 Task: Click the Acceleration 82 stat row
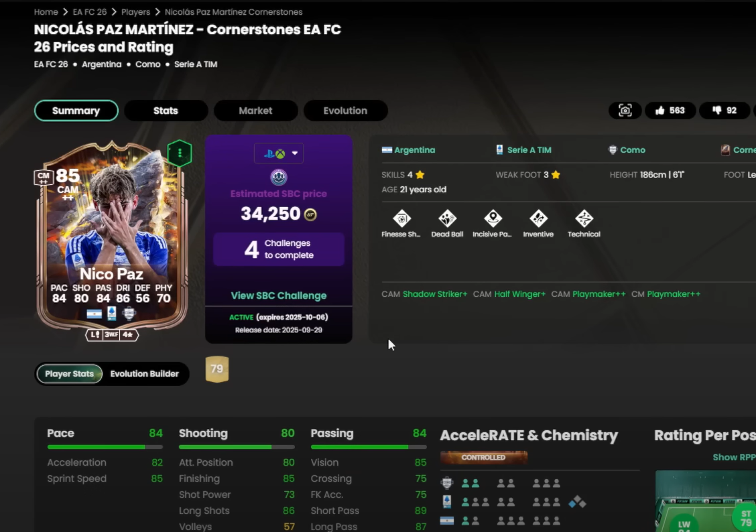[x=105, y=462]
